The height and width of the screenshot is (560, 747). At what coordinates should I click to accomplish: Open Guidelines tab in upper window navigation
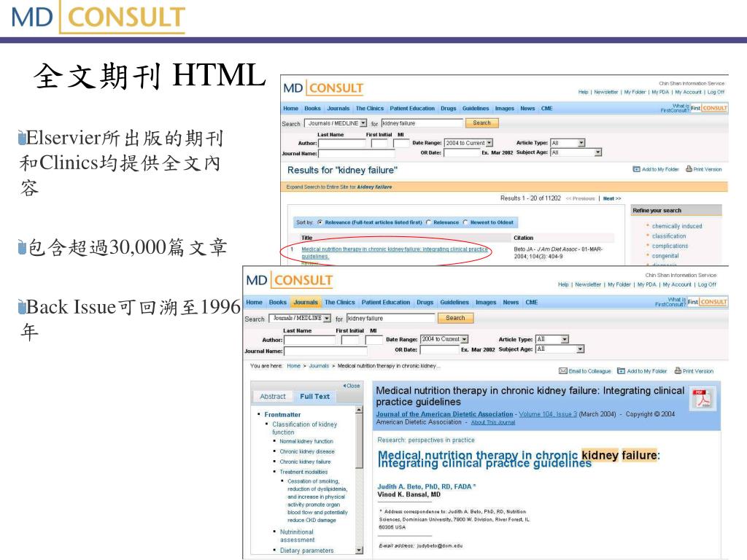[x=476, y=109]
